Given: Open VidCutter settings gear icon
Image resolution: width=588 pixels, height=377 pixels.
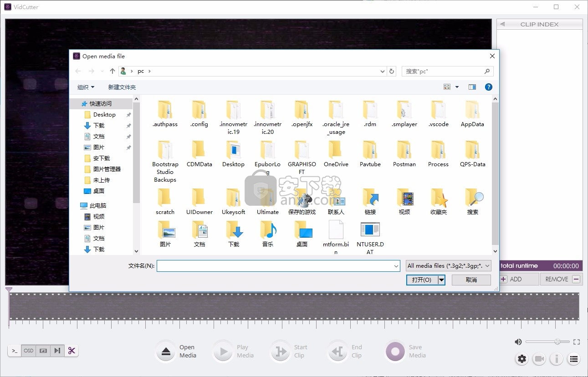Looking at the screenshot, I should [x=522, y=359].
